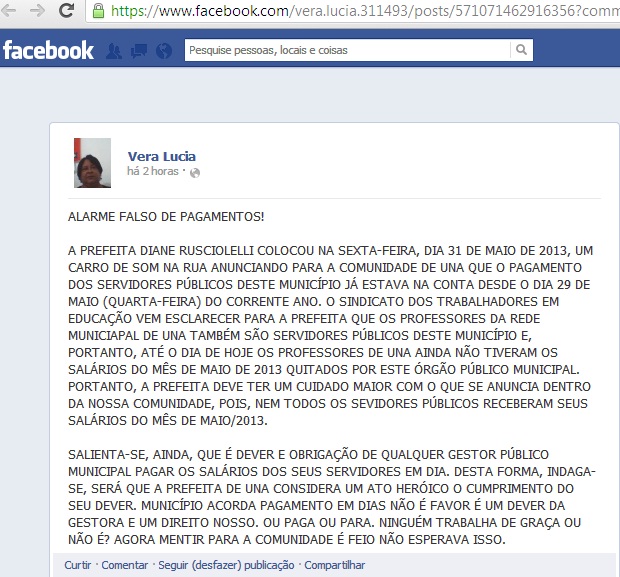The height and width of the screenshot is (577, 620).
Task: Focus the 'Pesquise pessoas, locais e coisas' field
Action: pyautogui.click(x=348, y=50)
